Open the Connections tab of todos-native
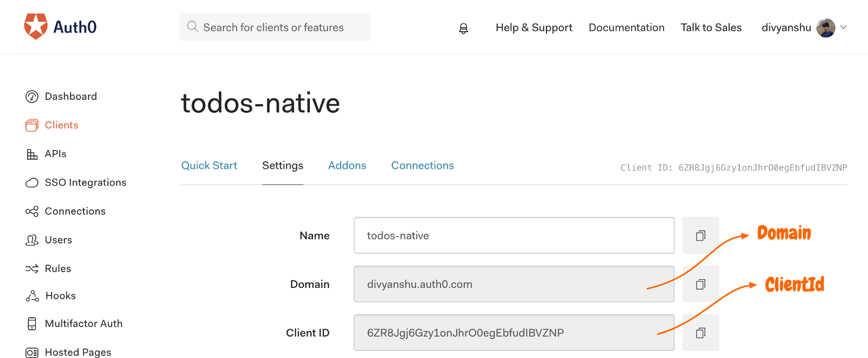868x358 pixels. (423, 166)
